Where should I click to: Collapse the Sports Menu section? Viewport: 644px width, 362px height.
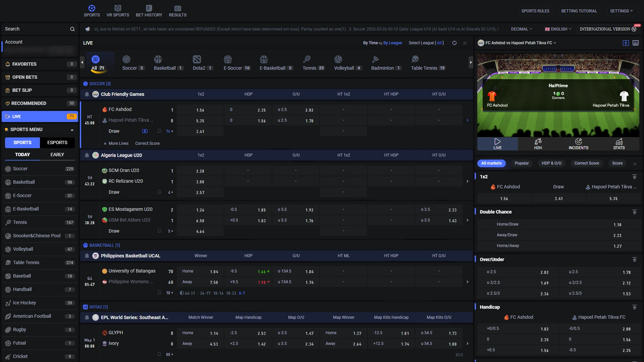pyautogui.click(x=72, y=130)
